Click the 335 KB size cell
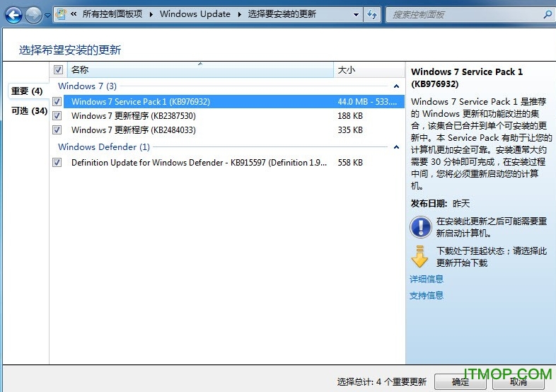The width and height of the screenshot is (556, 392). [350, 130]
